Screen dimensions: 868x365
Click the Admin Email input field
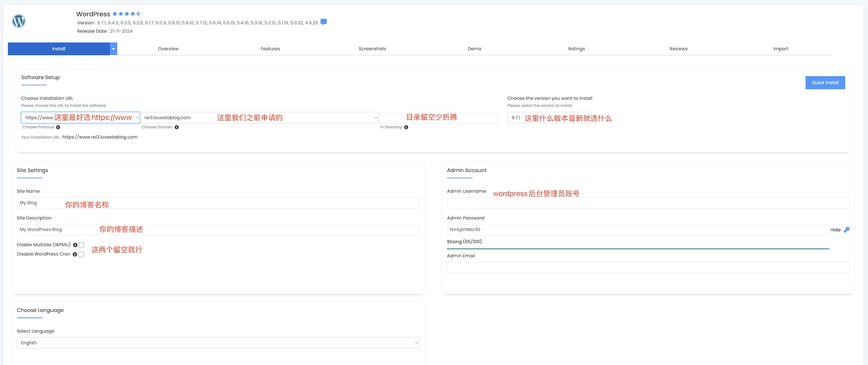click(648, 267)
